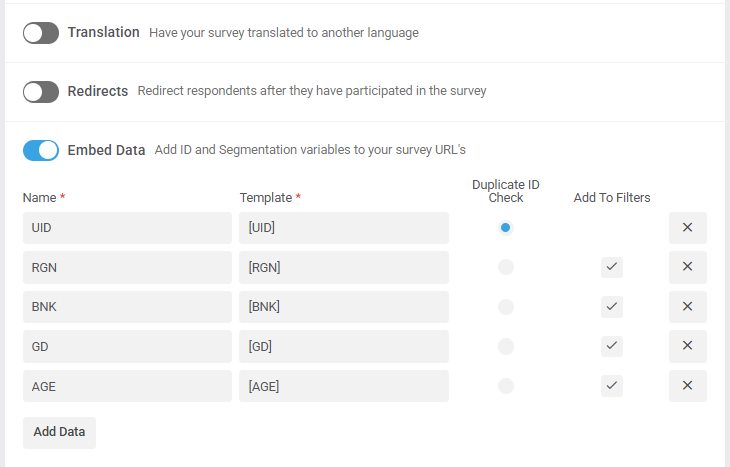Delete the GD embed data row
The height and width of the screenshot is (467, 730).
(x=687, y=346)
